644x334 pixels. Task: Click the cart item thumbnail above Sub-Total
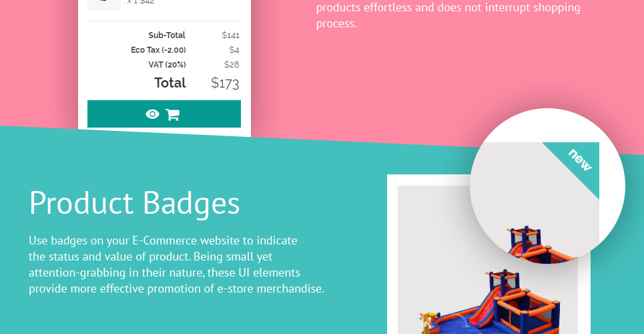(104, 5)
